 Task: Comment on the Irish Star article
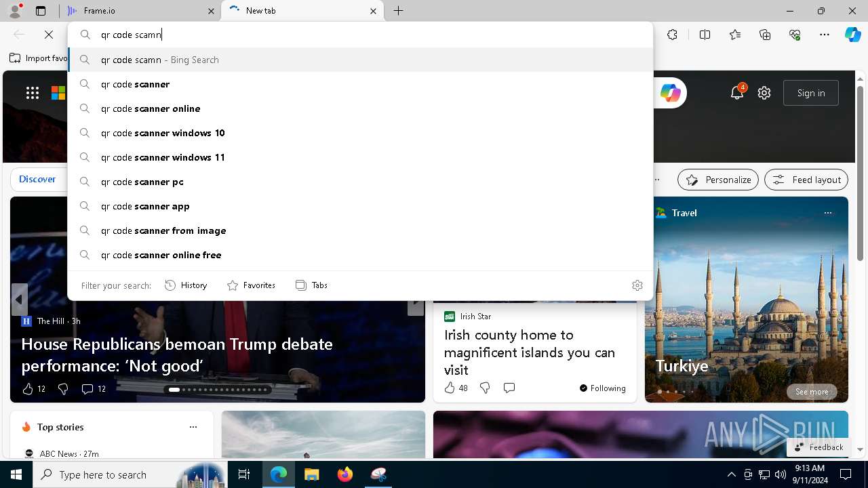coord(509,388)
